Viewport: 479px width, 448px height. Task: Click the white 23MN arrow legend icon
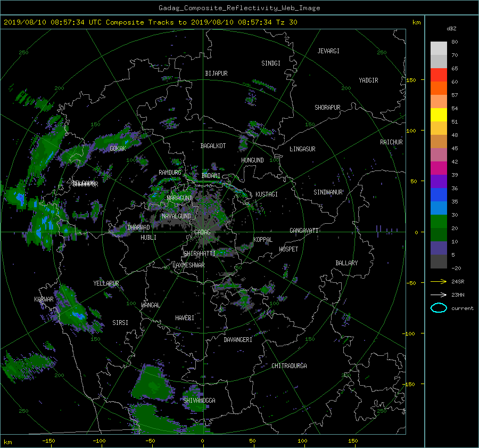tap(439, 295)
